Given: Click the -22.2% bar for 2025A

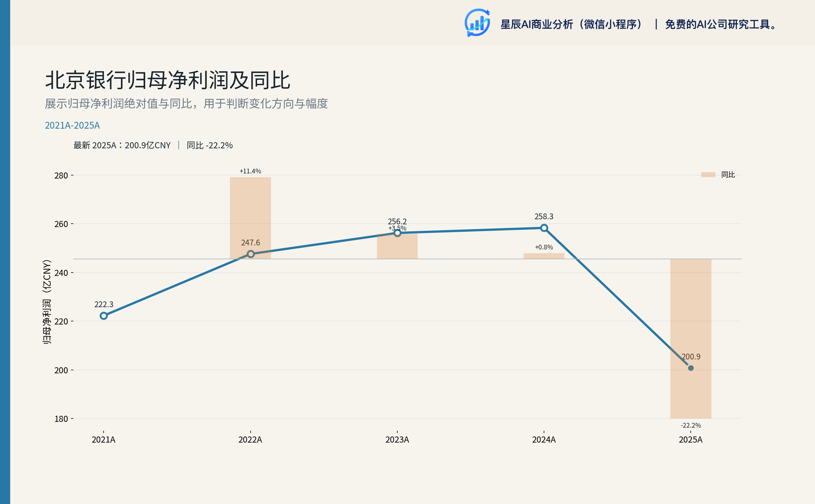Looking at the screenshot, I should coord(691,339).
